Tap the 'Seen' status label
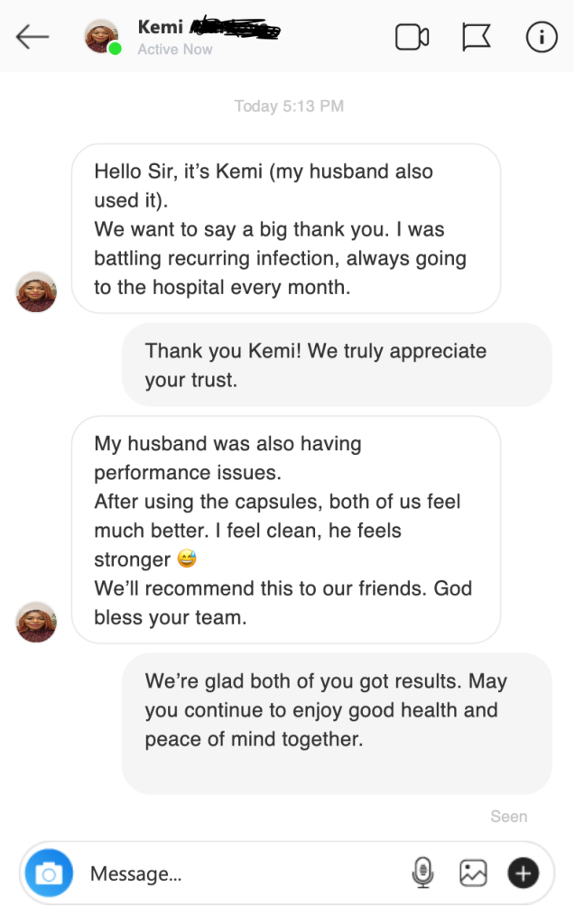Image resolution: width=575 pixels, height=924 pixels. 509,817
